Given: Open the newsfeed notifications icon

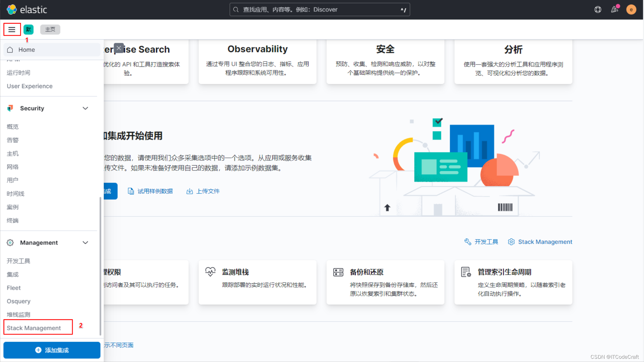Looking at the screenshot, I should coord(615,9).
